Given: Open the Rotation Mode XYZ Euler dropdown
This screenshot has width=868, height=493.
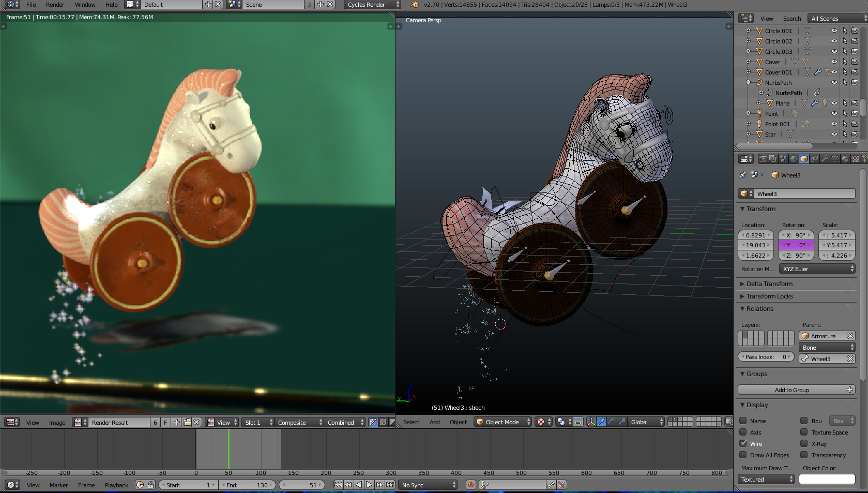Looking at the screenshot, I should point(817,269).
